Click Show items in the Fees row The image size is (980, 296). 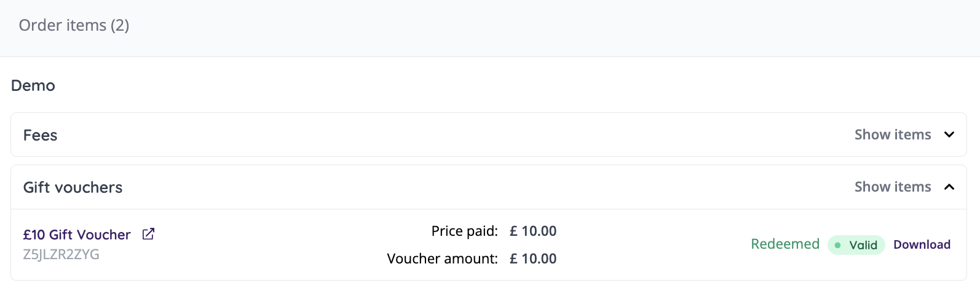coord(893,134)
